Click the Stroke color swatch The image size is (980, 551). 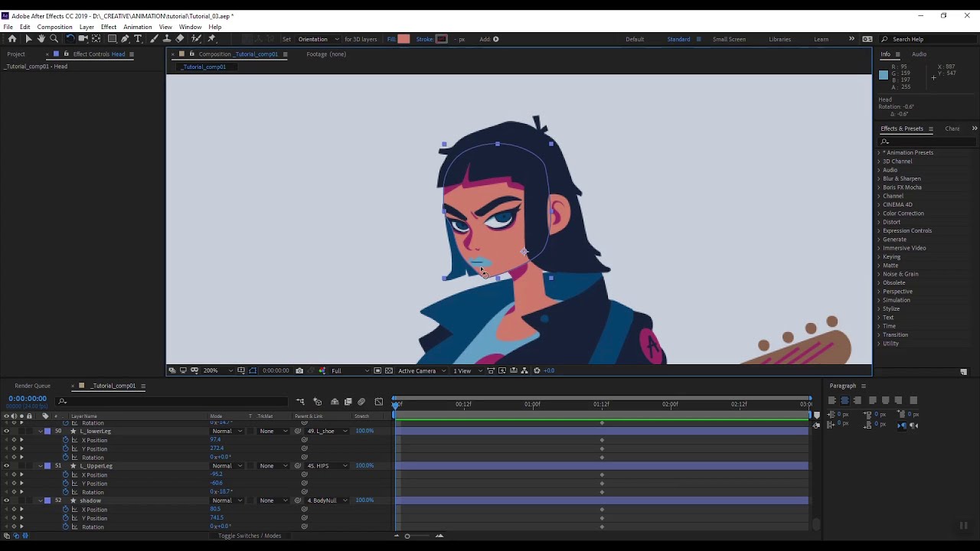(x=442, y=39)
